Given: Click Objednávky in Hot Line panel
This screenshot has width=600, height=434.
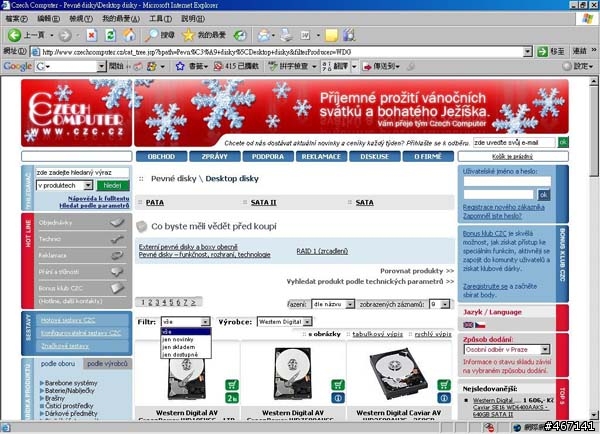Looking at the screenshot, I should pyautogui.click(x=82, y=222).
